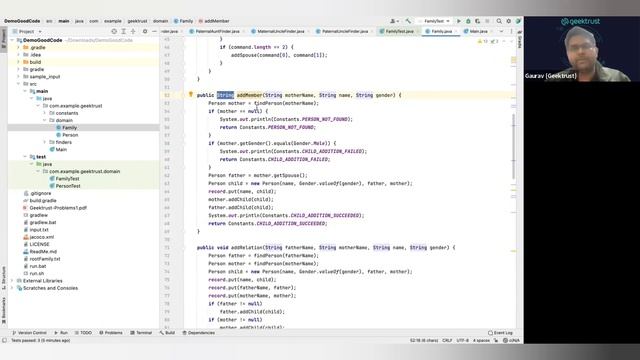This screenshot has height=360, width=640.
Task: Click the yellow intention lightbulb beside addMember
Action: tap(190, 95)
